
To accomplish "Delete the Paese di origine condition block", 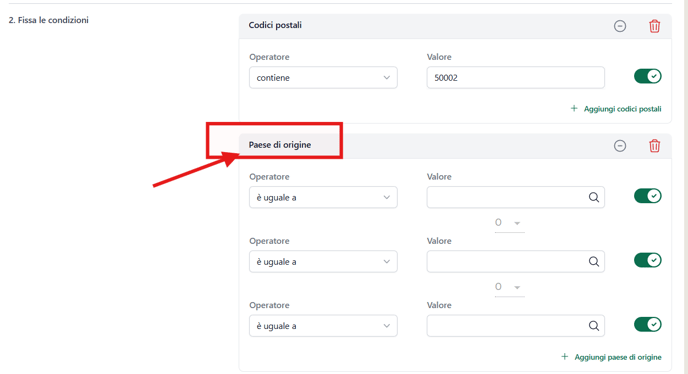I will 654,146.
